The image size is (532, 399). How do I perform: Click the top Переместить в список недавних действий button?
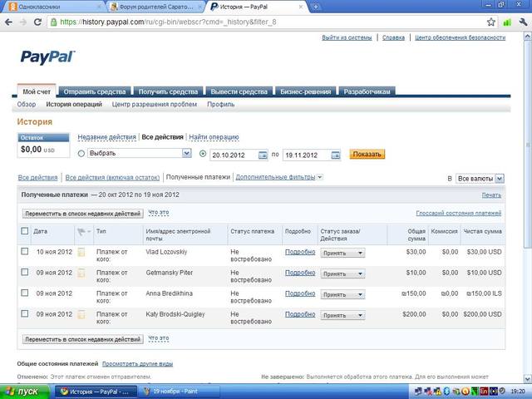point(83,214)
